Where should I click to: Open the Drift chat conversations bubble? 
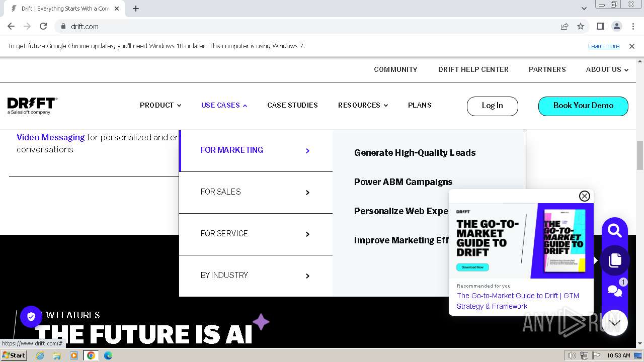(x=615, y=290)
